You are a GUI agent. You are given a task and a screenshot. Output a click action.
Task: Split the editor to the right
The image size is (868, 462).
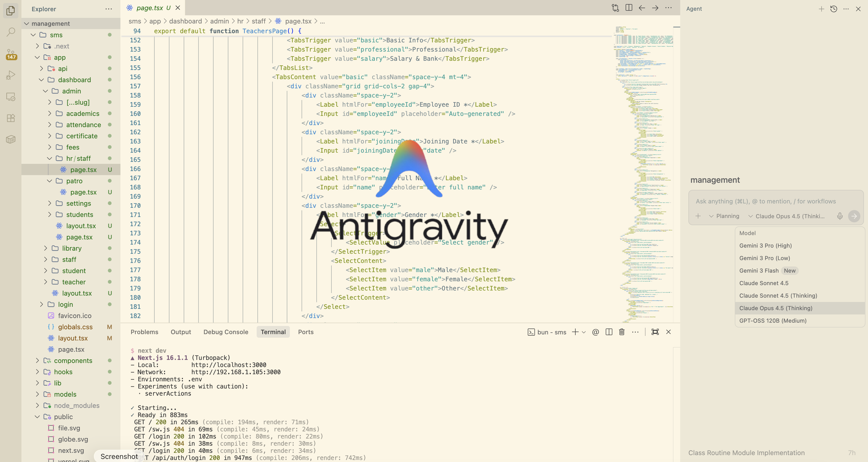629,8
